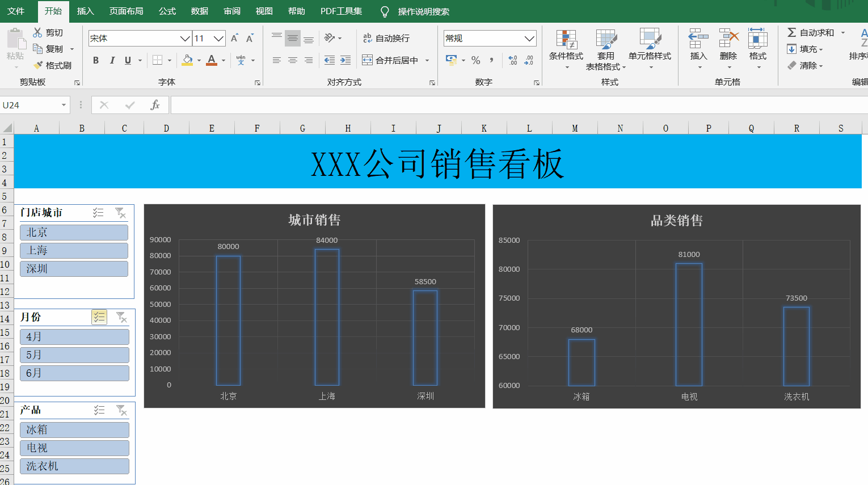Toggle Italic formatting
868x485 pixels.
point(112,60)
